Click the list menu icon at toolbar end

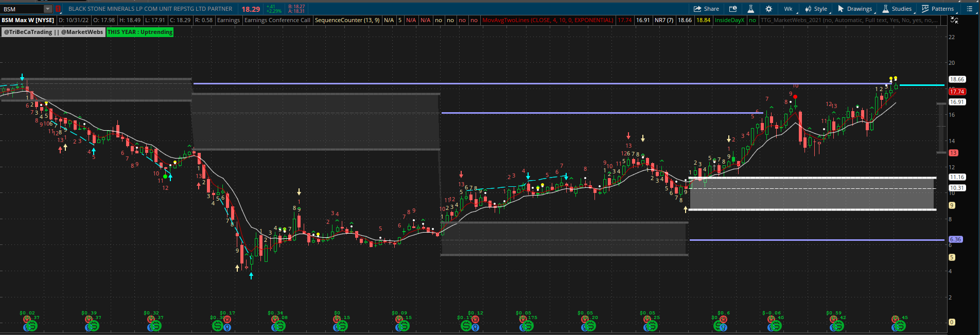(x=969, y=9)
